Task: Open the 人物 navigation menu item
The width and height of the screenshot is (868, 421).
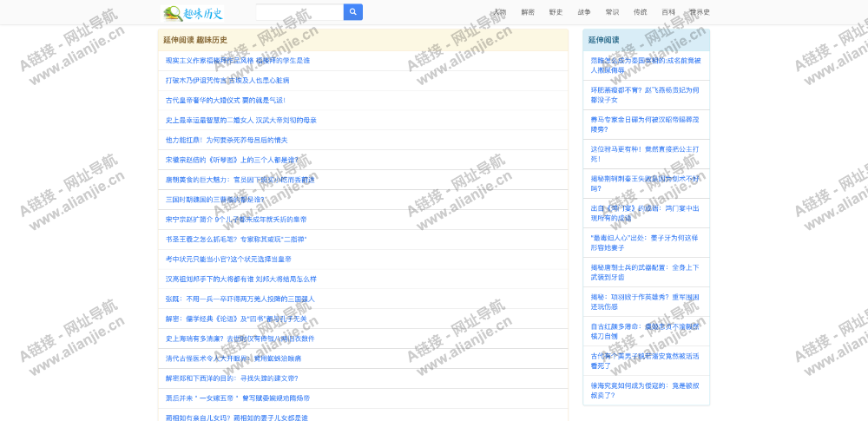Action: pyautogui.click(x=500, y=12)
